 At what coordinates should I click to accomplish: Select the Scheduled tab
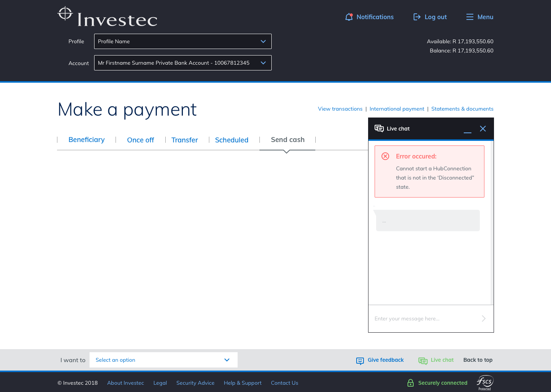pyautogui.click(x=231, y=140)
